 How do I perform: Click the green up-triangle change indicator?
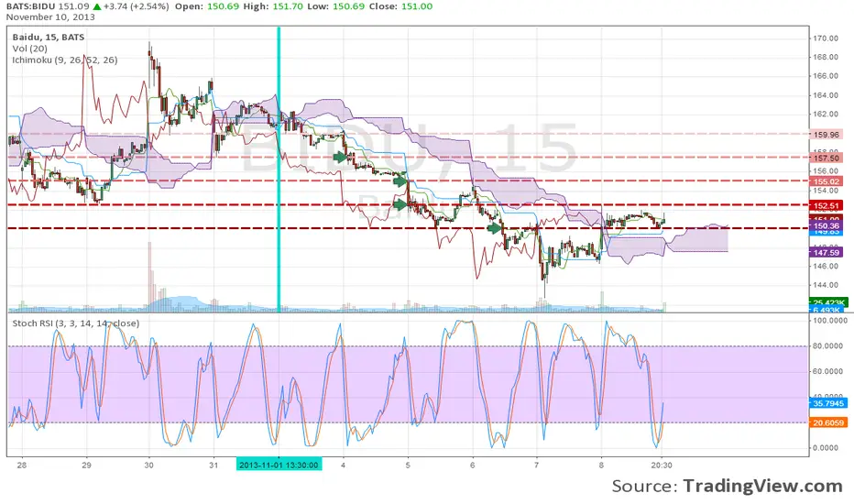(97, 6)
